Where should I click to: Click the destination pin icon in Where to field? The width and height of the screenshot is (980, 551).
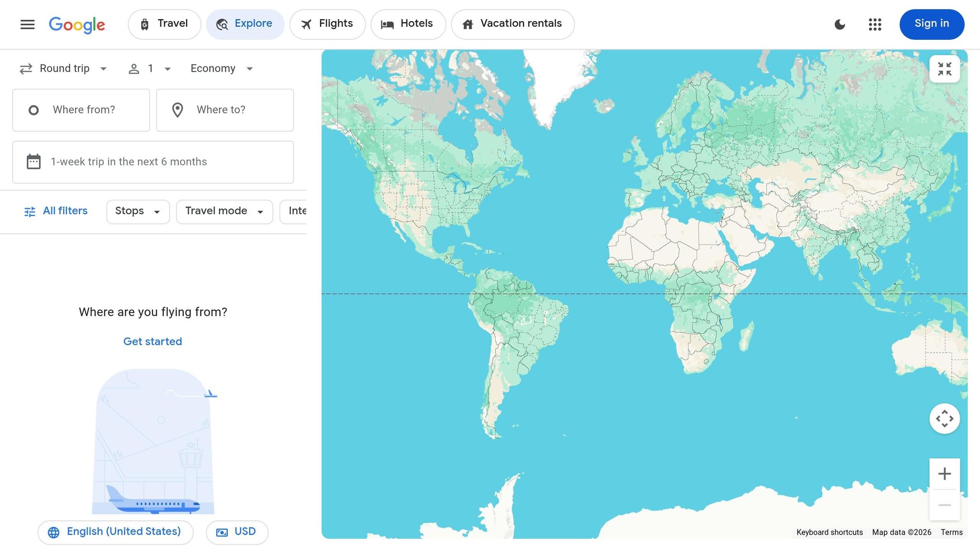coord(177,110)
